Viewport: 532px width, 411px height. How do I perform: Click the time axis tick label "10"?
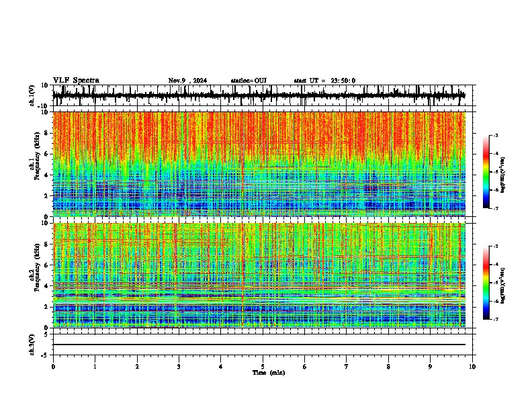tap(472, 367)
